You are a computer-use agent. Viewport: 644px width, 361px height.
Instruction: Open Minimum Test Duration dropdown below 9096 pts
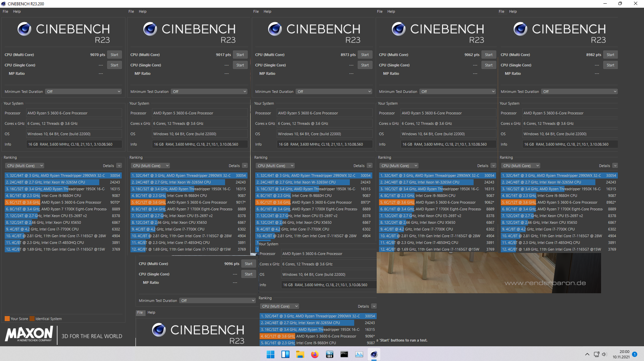217,301
